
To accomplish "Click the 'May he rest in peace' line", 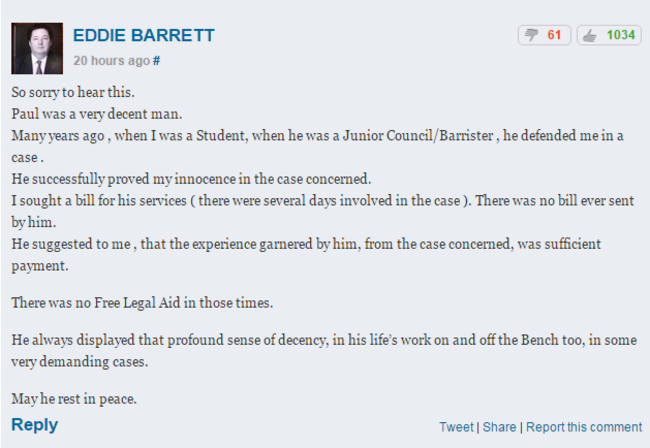I will tap(74, 399).
